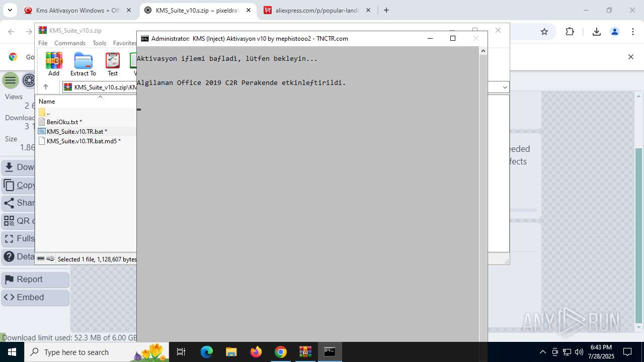Image resolution: width=644 pixels, height=362 pixels.
Task: Go up one folder in WinRAR
Action: point(46,87)
